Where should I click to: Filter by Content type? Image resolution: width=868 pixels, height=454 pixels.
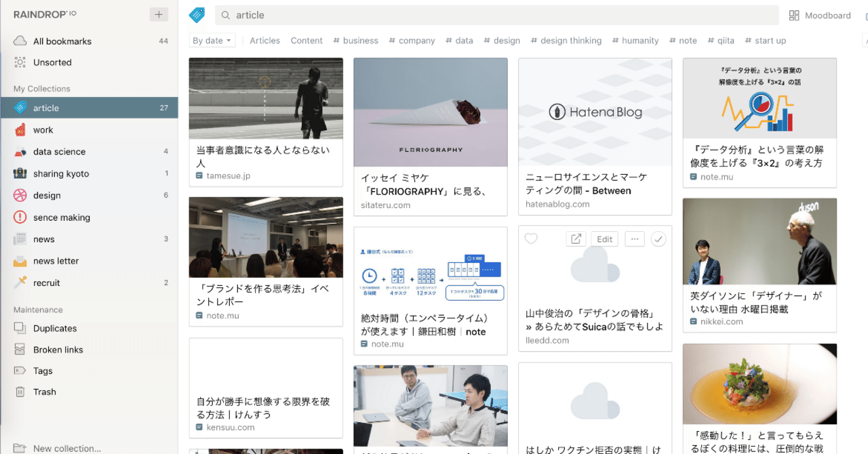pos(307,41)
